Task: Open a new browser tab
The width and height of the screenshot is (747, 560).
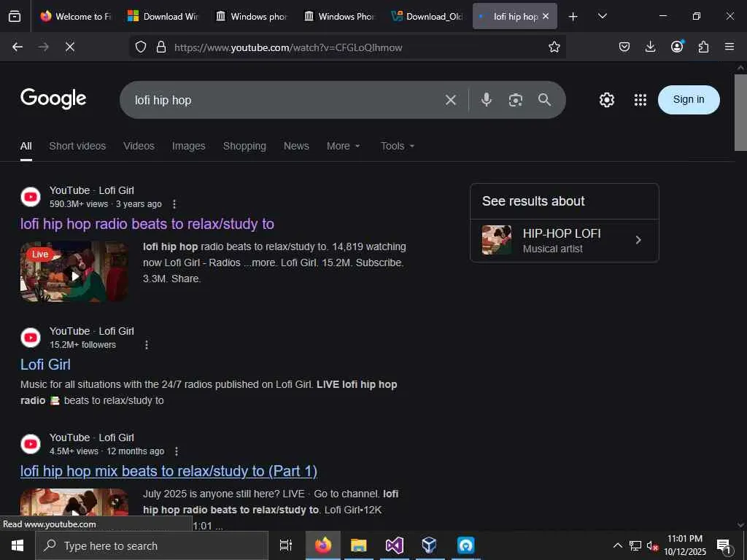Action: coord(573,17)
